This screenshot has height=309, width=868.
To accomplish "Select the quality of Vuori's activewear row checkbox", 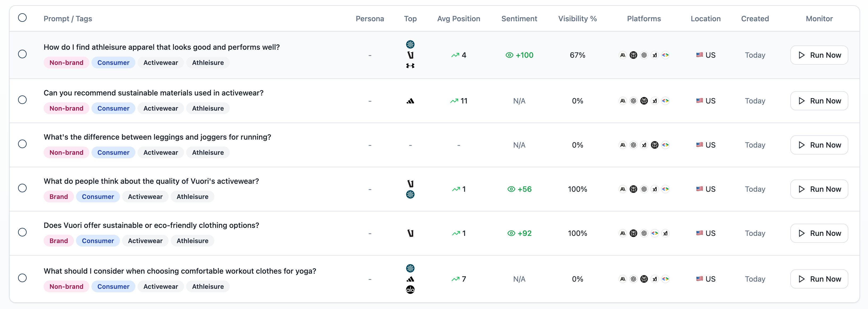I will 22,188.
